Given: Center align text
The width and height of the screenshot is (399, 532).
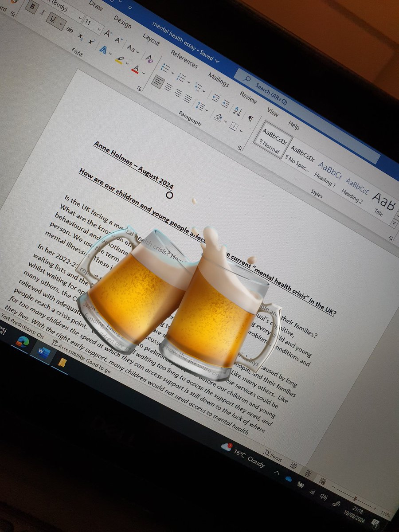Looking at the screenshot, I should pyautogui.click(x=168, y=87).
